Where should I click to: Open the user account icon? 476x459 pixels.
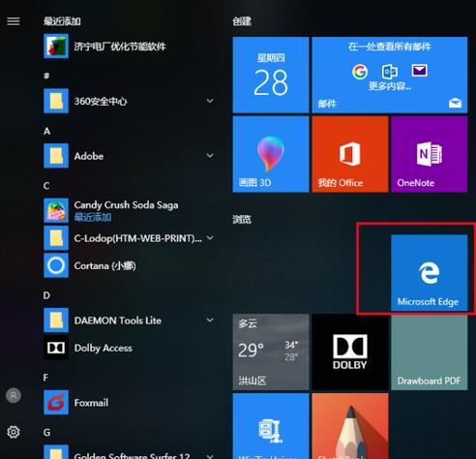click(x=14, y=395)
